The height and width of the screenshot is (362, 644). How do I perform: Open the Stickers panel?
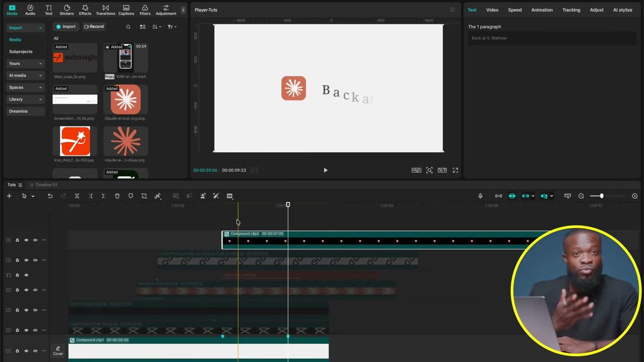(66, 10)
